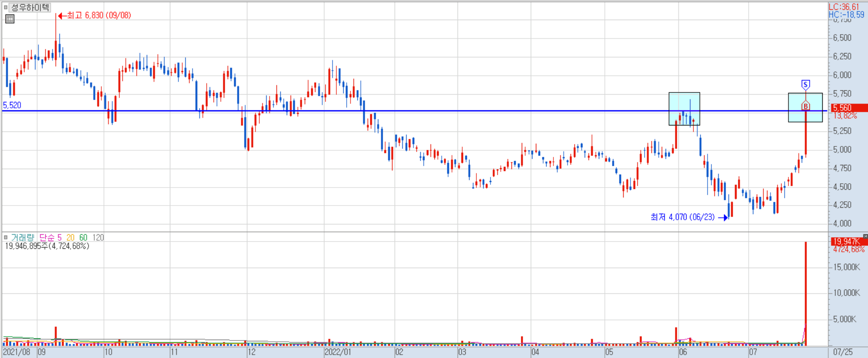Click the 최고 6,830 (09/08) high label
Viewport: 868px width, 358px height.
click(99, 15)
